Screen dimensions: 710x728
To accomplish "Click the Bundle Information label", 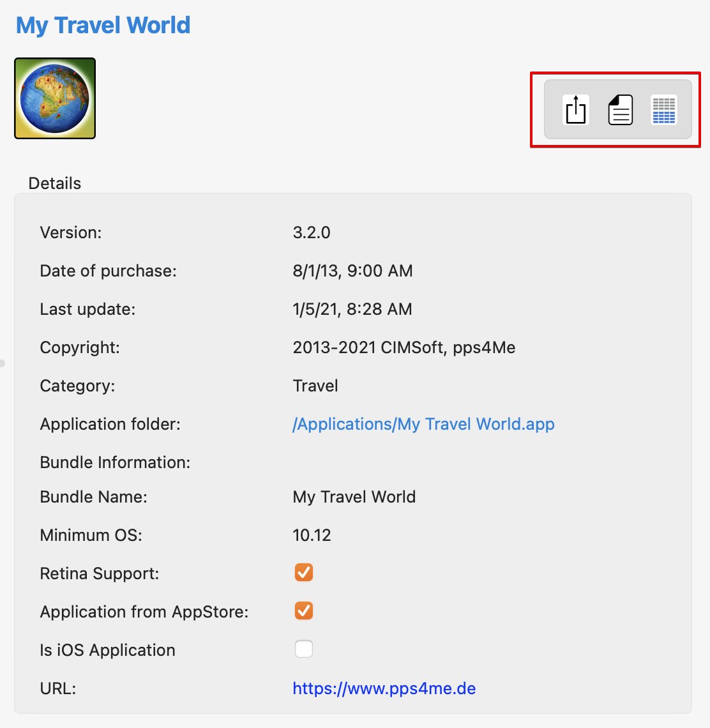I will (115, 462).
